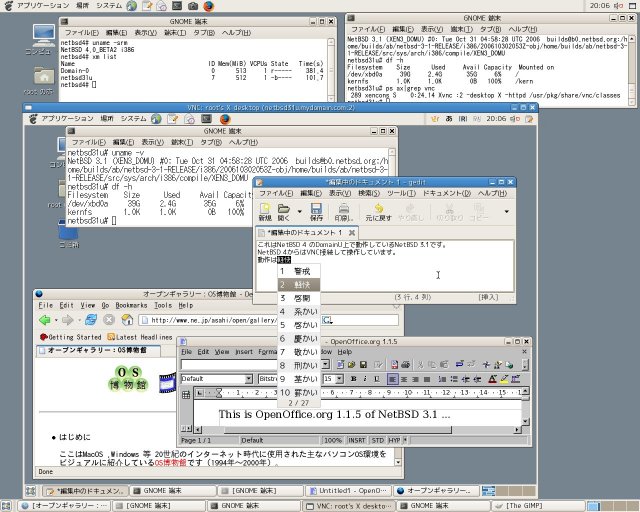Click Firefox icon on the top host panel
640x512 pixels.
pyautogui.click(x=209, y=6)
